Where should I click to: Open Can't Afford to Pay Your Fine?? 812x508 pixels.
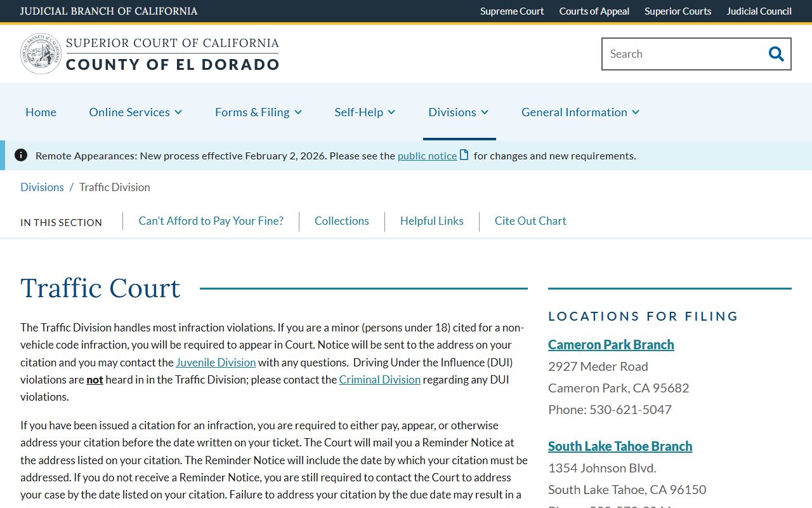(211, 220)
